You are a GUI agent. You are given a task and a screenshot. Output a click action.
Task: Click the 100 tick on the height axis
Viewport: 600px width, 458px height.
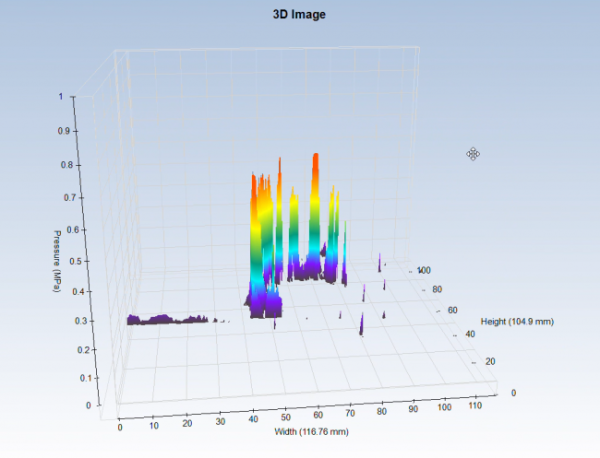(424, 270)
